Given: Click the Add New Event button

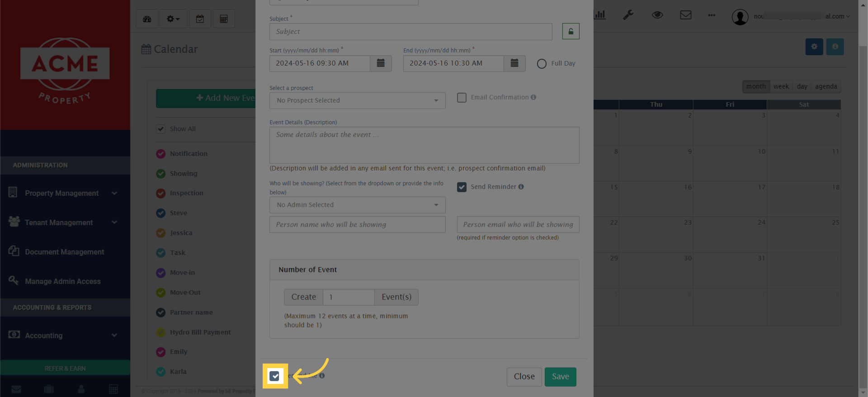Looking at the screenshot, I should (206, 98).
